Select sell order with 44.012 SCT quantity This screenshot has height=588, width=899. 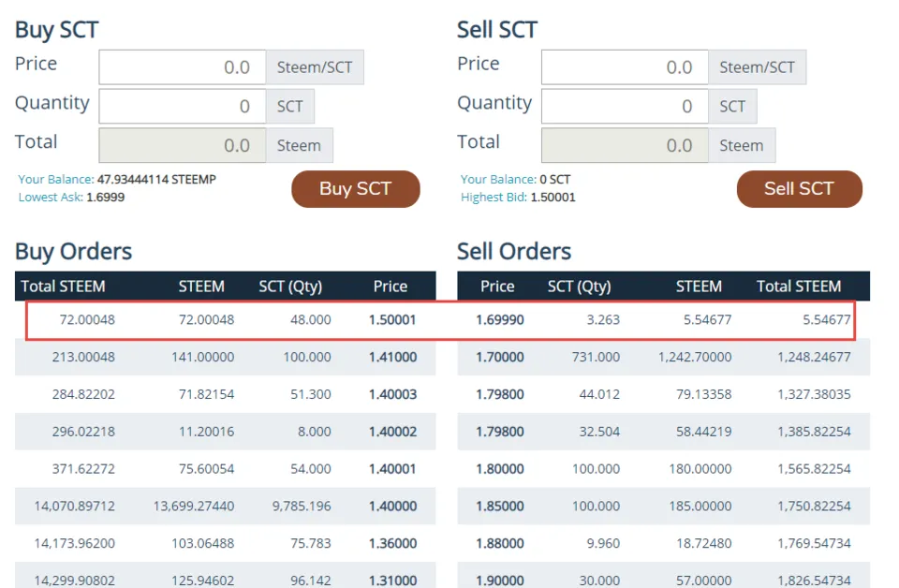click(x=663, y=394)
